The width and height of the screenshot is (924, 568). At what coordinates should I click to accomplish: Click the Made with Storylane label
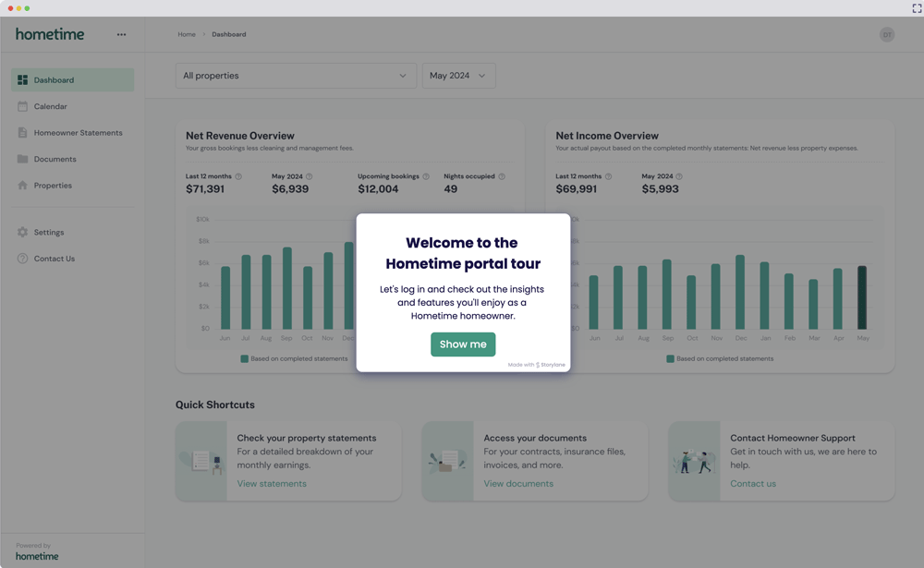click(536, 365)
